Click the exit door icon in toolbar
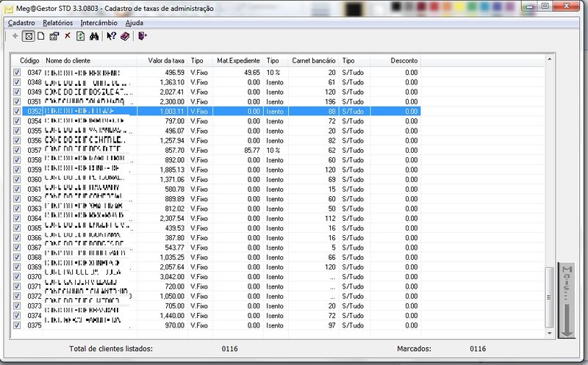This screenshot has width=588, height=365. pyautogui.click(x=142, y=35)
